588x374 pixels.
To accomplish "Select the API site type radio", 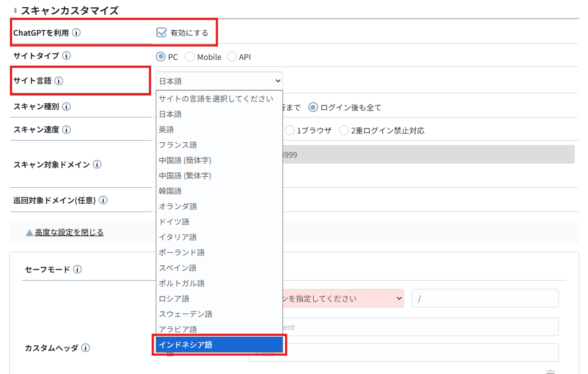I will (231, 57).
